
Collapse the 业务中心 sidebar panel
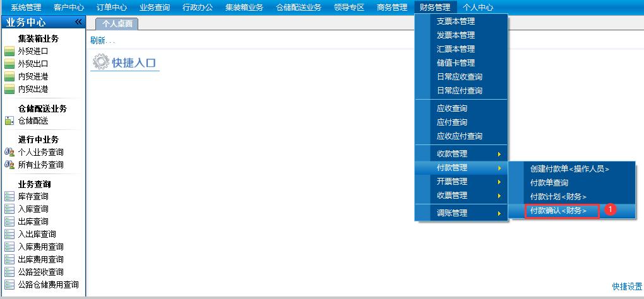click(x=78, y=22)
